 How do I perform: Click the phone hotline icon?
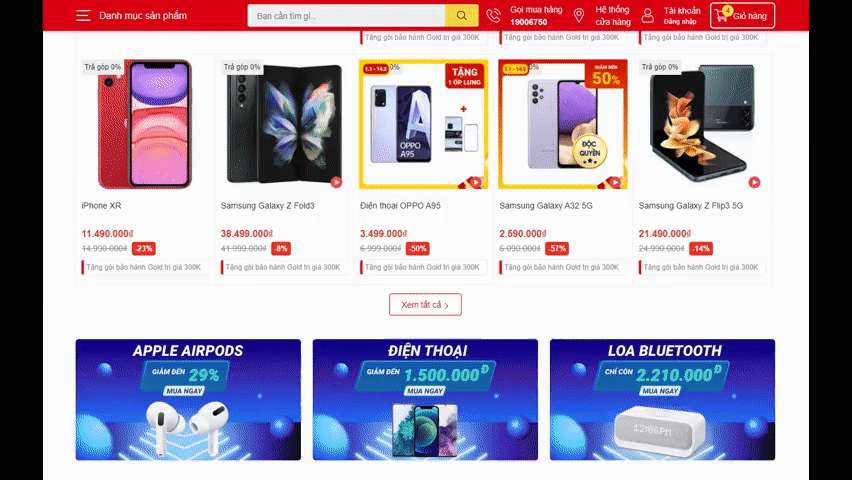click(493, 16)
